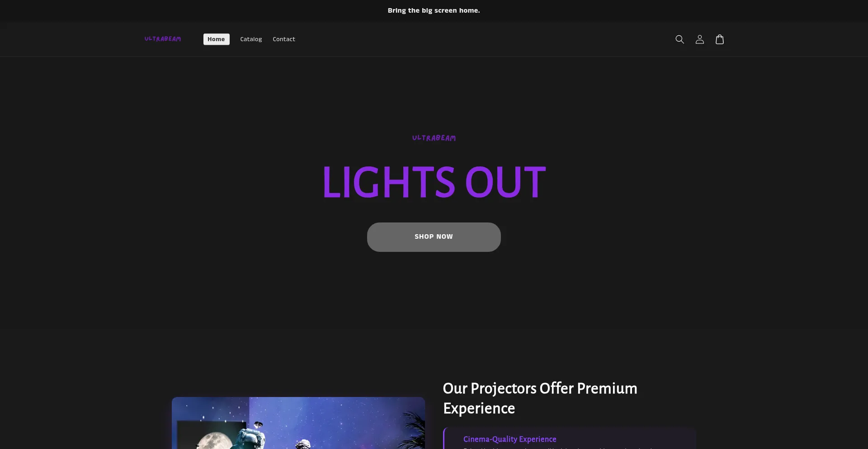Click the small white figure near the image bottom
The height and width of the screenshot is (449, 868).
[x=304, y=444]
